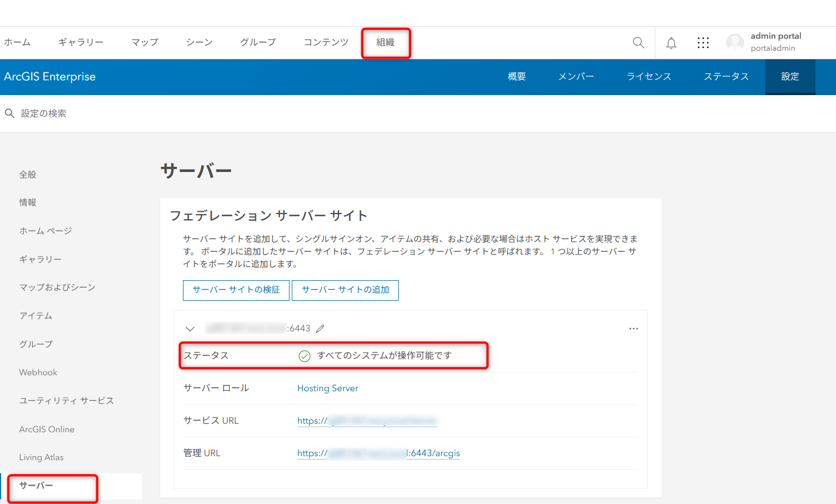Click the サーバー サイトの追加 button
The height and width of the screenshot is (504, 836).
(x=345, y=290)
